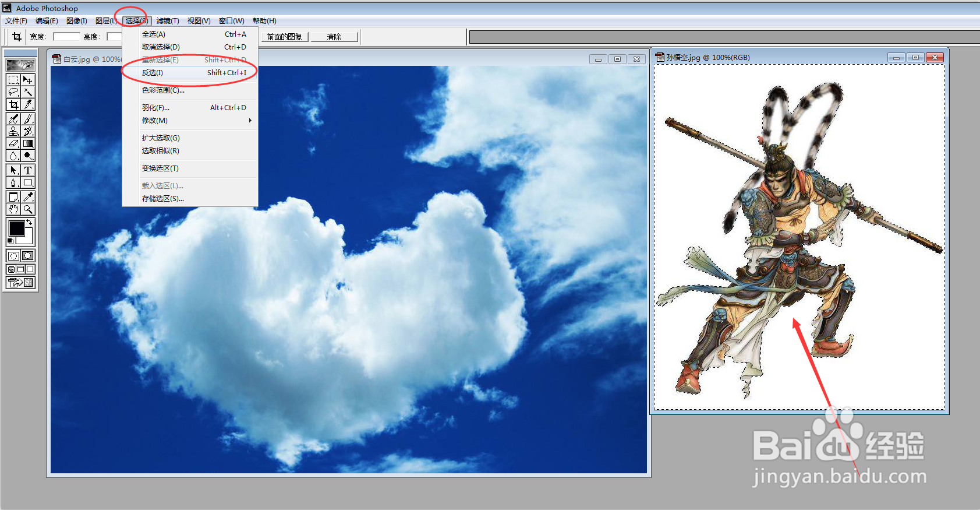Select the Zoom tool

click(27, 209)
